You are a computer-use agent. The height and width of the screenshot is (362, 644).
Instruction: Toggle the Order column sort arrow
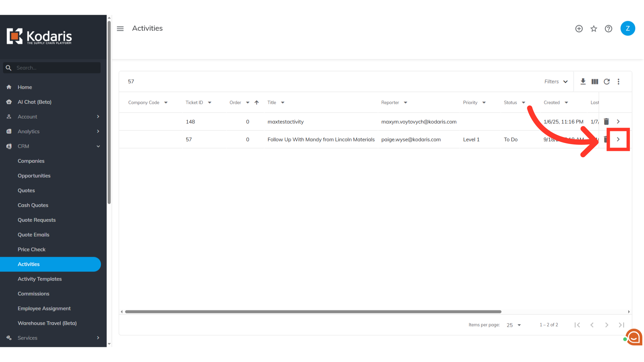(x=257, y=103)
